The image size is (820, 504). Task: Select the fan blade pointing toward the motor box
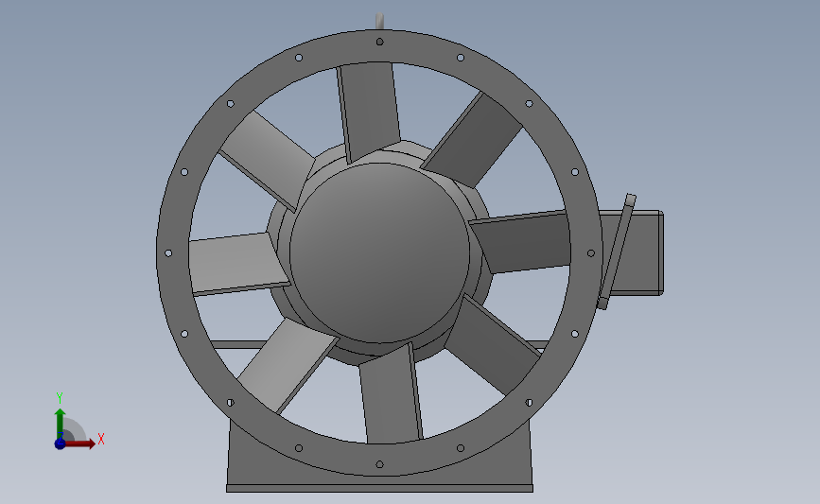pyautogui.click(x=522, y=243)
